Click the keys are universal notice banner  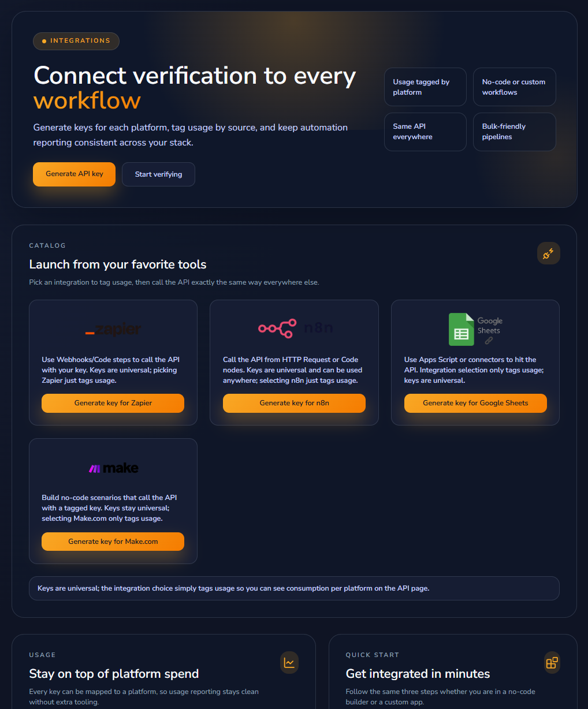tap(294, 588)
